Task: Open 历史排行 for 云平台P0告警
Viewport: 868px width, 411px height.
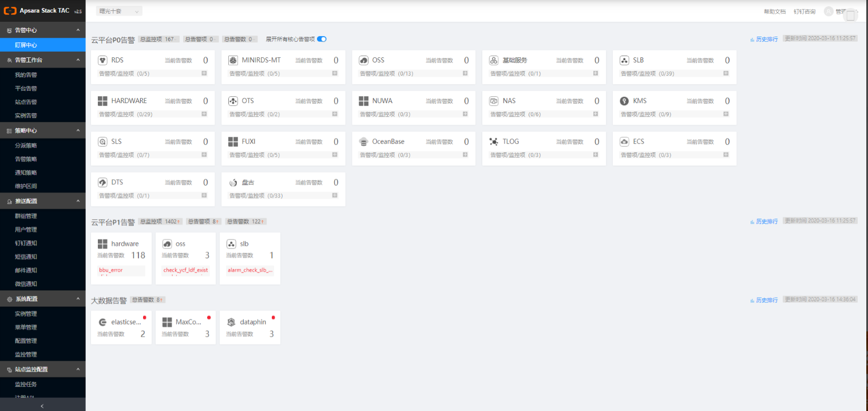Action: (764, 39)
